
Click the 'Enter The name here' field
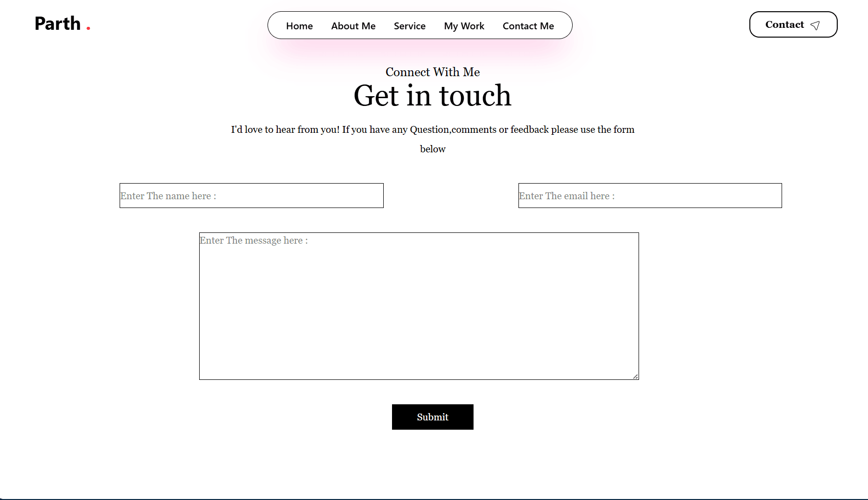pos(251,195)
